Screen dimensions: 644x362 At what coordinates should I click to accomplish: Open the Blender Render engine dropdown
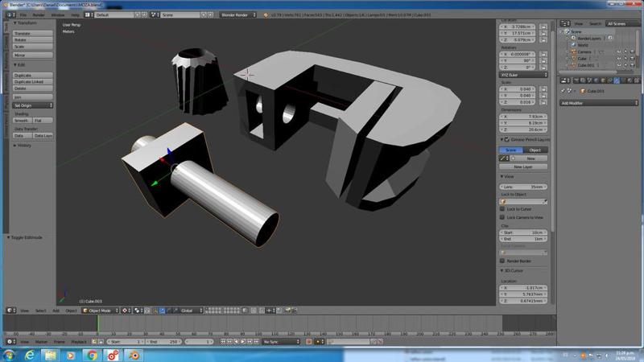[x=237, y=14]
